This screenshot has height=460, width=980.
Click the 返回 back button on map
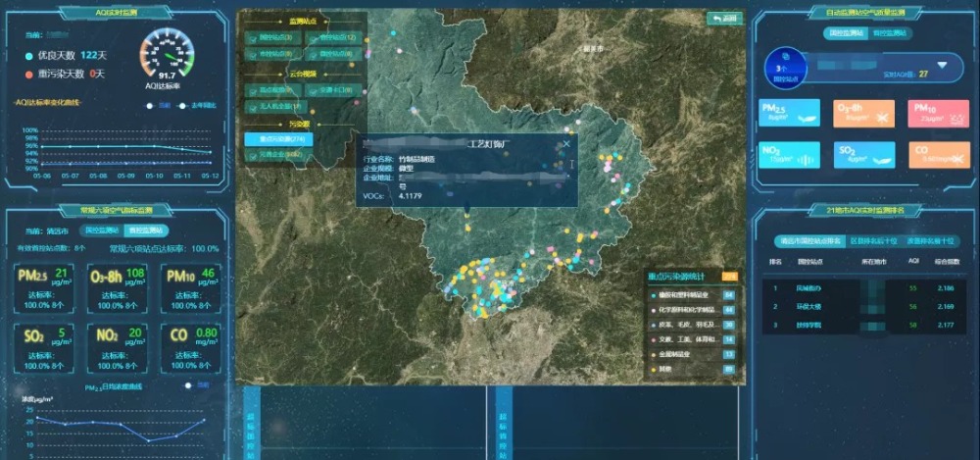coord(724,19)
